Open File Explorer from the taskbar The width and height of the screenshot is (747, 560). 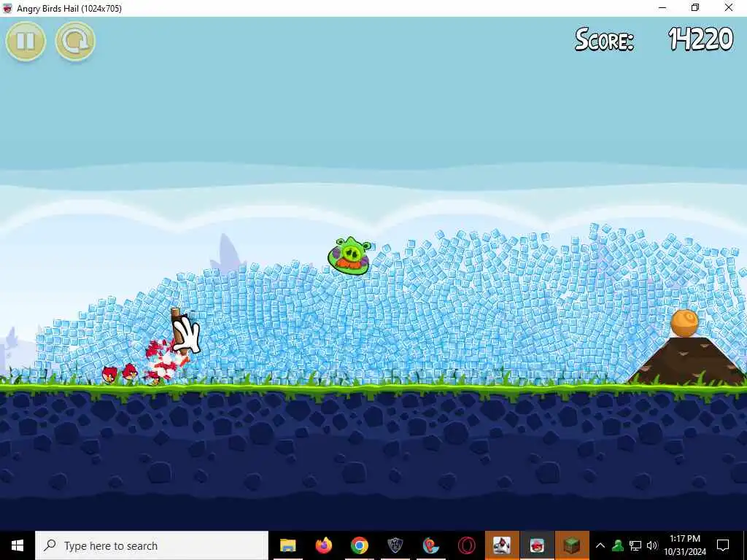(287, 545)
